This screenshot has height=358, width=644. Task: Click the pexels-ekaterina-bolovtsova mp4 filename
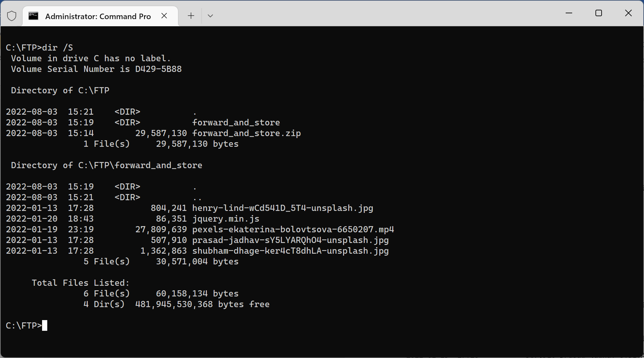pyautogui.click(x=293, y=229)
